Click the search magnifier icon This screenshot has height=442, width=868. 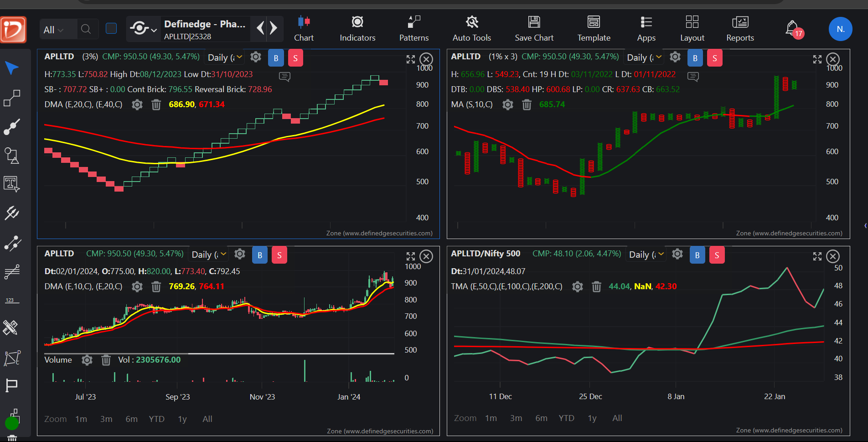click(86, 29)
